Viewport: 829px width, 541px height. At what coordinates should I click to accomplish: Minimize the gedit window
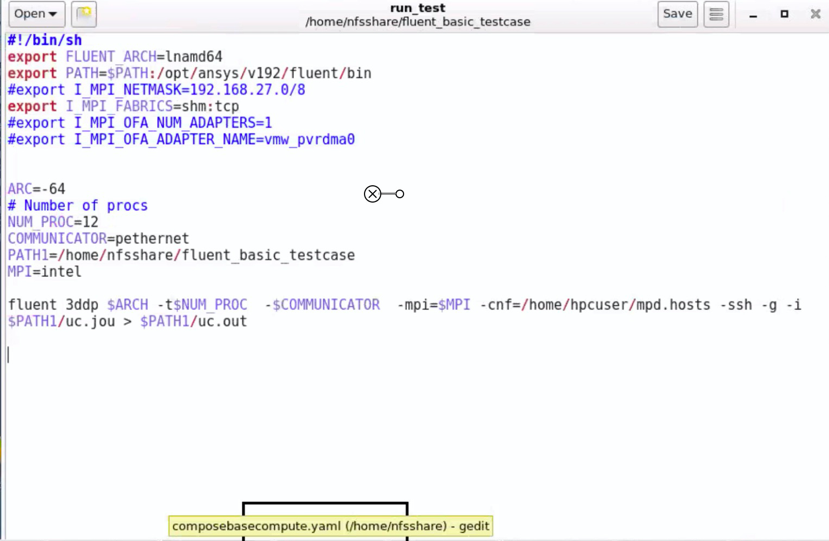[753, 15]
